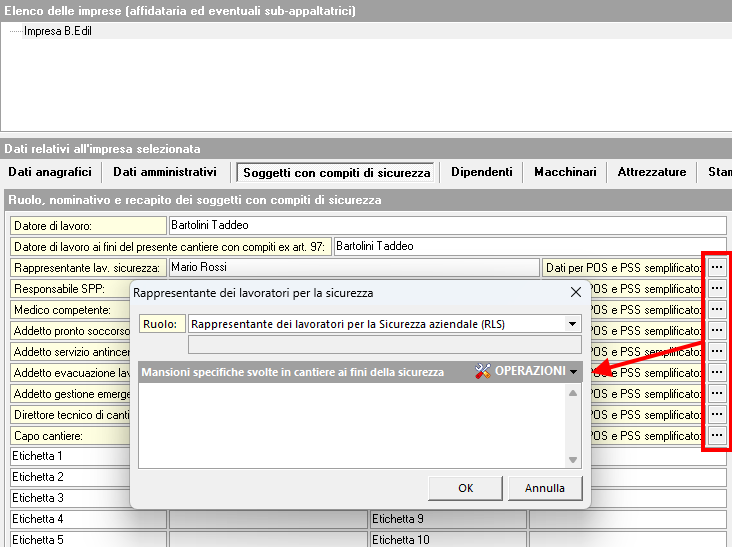Open the Attrezzature tab

(x=652, y=172)
